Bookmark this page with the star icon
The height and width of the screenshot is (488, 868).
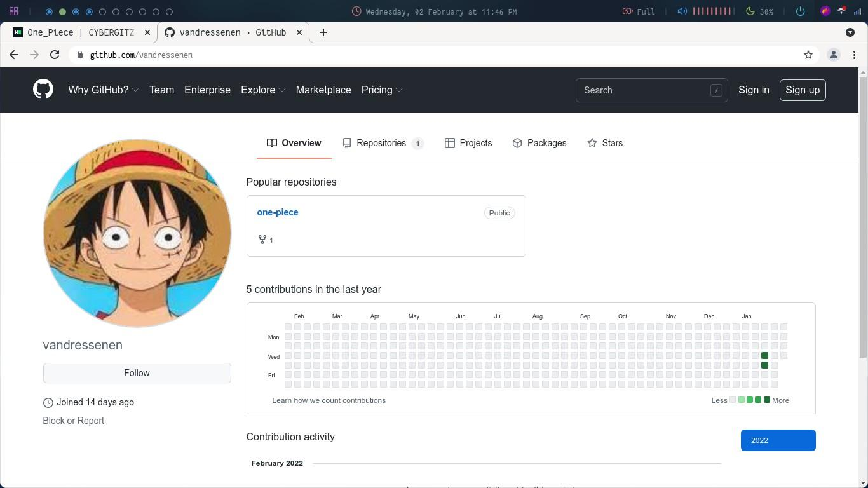click(x=808, y=55)
